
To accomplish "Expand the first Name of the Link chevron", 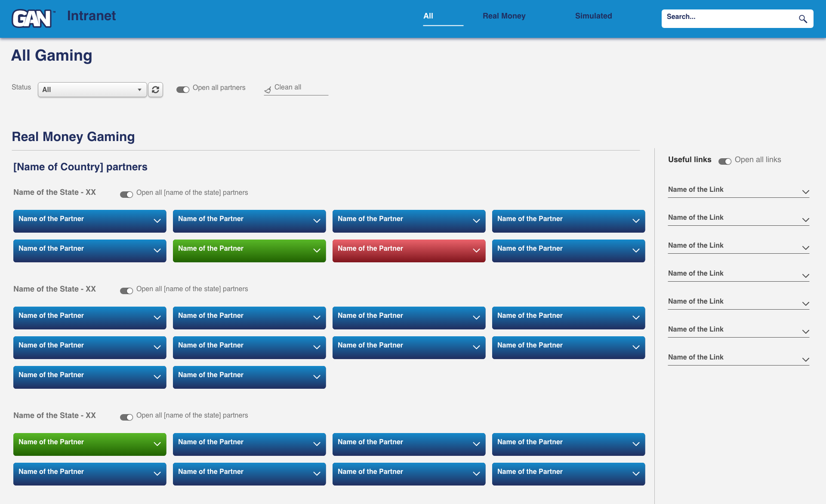I will [x=806, y=192].
